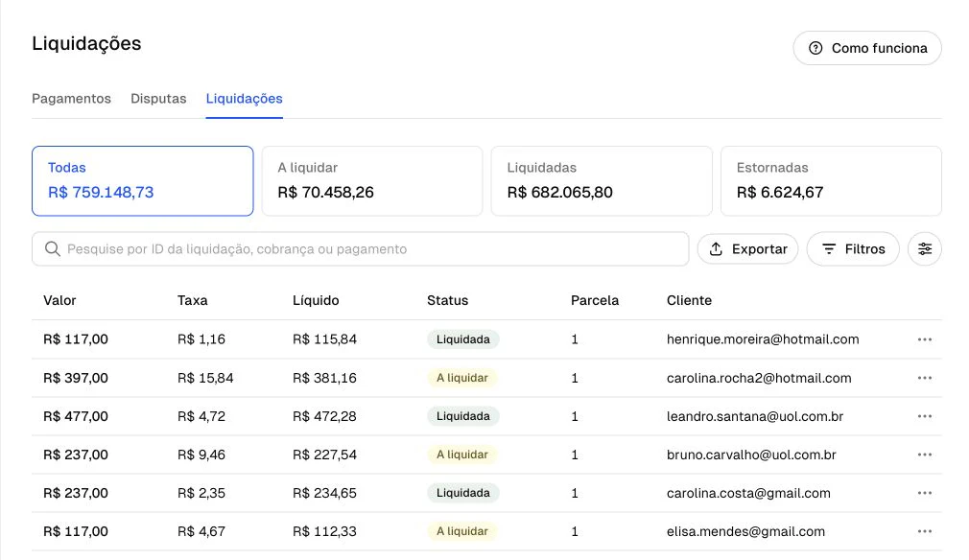Select the Liquidações tab
The width and height of the screenshot is (969, 560).
(x=244, y=99)
